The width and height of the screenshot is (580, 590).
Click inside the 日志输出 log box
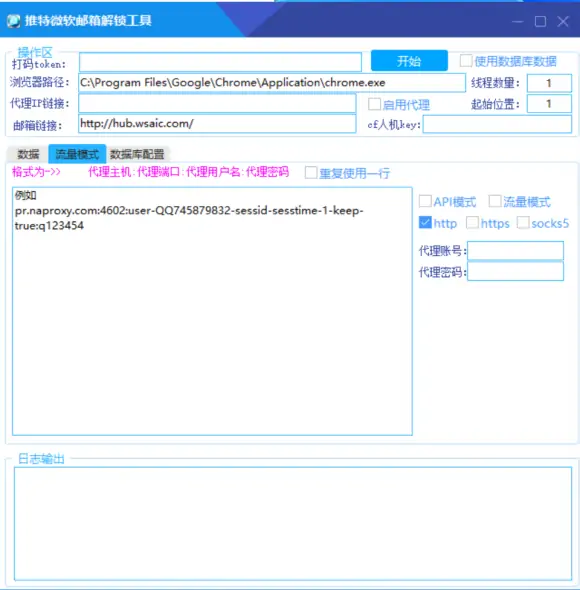[293, 524]
